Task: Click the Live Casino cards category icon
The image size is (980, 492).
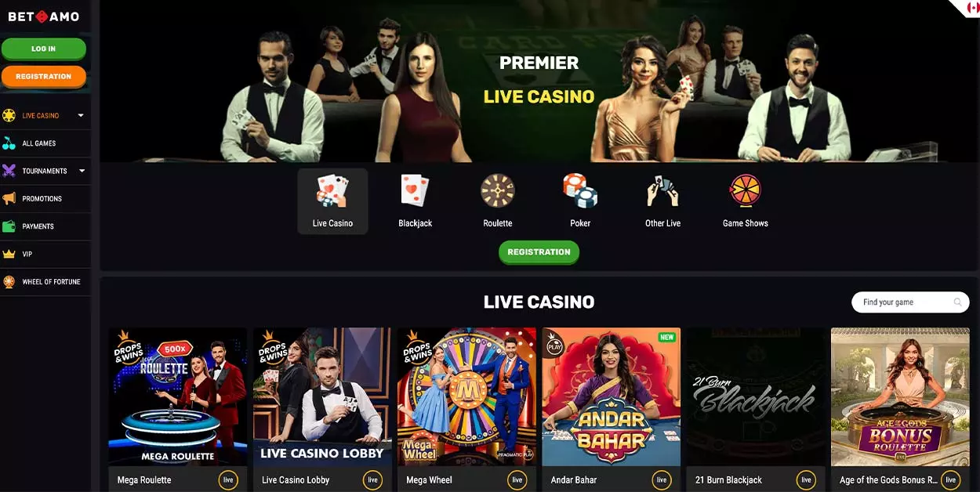Action: [332, 190]
